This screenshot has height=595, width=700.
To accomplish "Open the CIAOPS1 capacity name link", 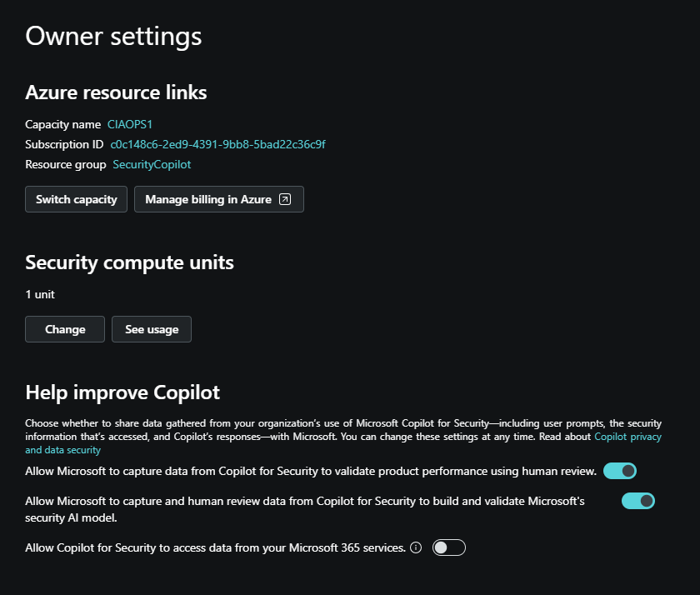I will click(x=130, y=124).
